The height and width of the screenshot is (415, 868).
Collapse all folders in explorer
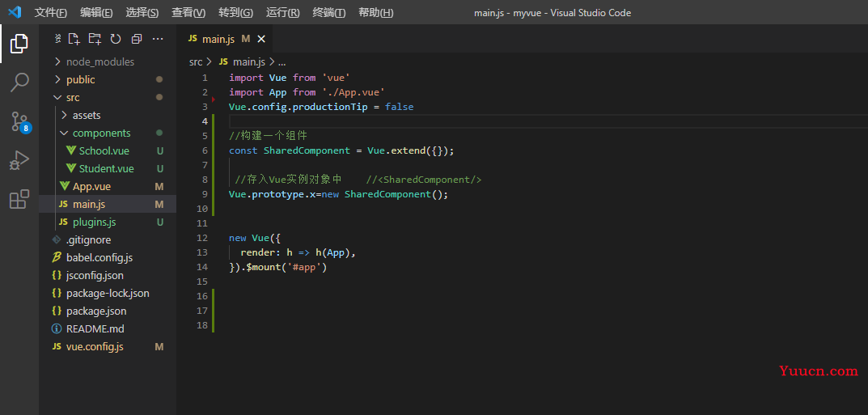[x=136, y=39]
